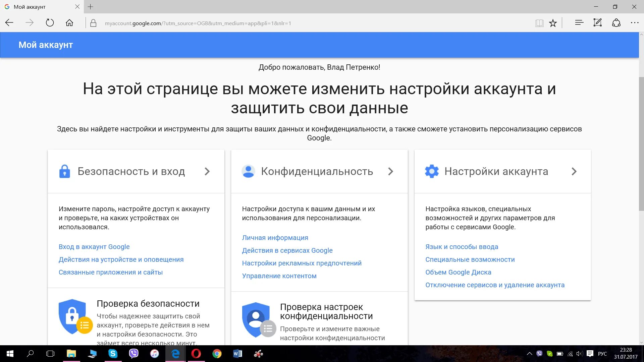
Task: Expand Конфиденциальность section chevron
Action: (390, 172)
